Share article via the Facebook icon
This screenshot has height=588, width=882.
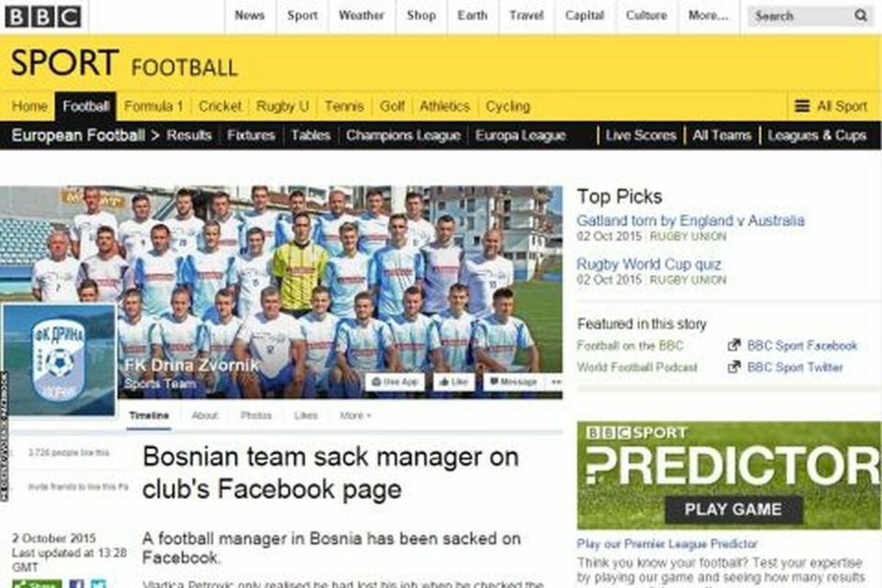pyautogui.click(x=76, y=585)
